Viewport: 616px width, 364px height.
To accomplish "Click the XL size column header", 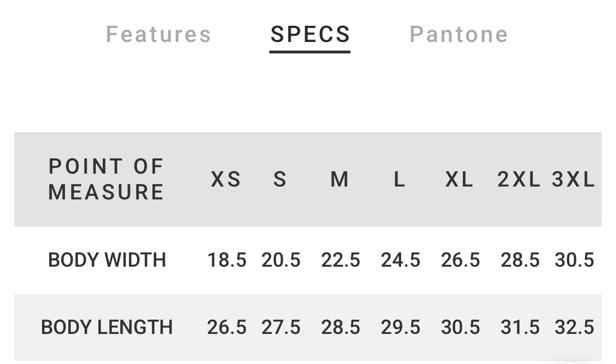I will (459, 180).
